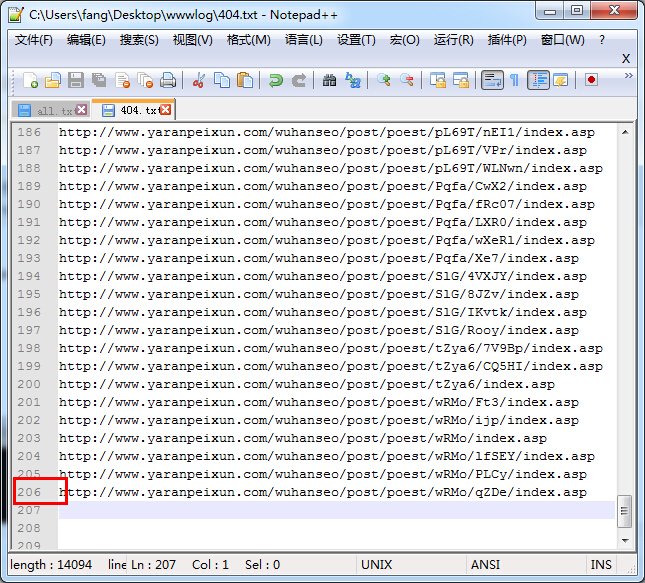Toggle show all characters pilcrow icon
The image size is (645, 583).
[x=514, y=80]
